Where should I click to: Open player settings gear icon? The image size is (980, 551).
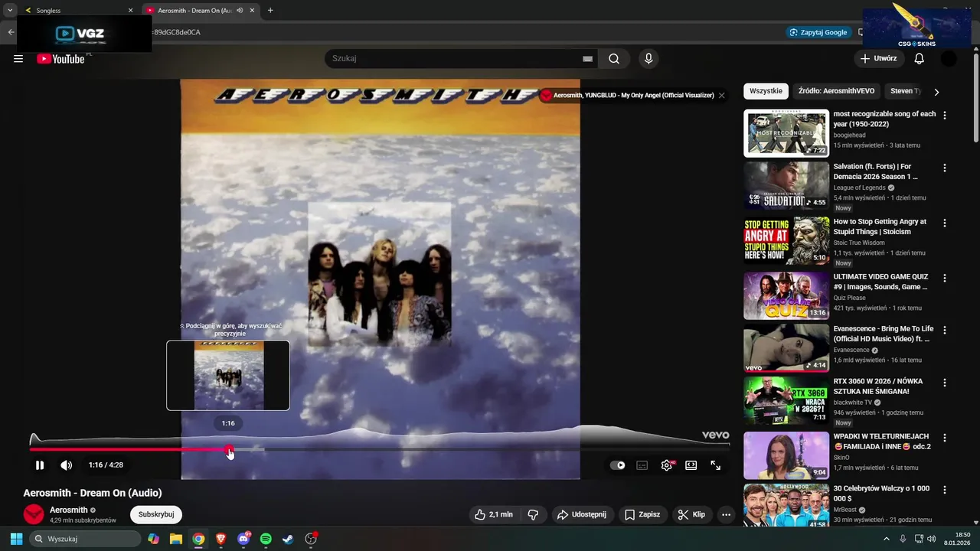click(x=667, y=465)
